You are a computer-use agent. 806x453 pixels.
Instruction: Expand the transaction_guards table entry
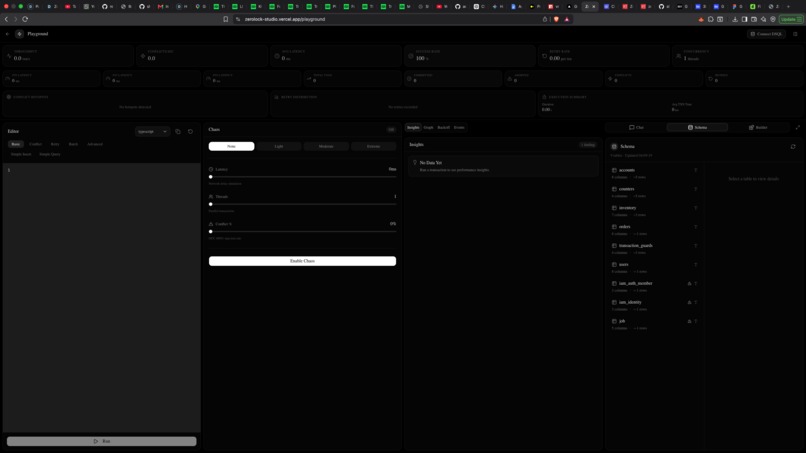[654, 249]
